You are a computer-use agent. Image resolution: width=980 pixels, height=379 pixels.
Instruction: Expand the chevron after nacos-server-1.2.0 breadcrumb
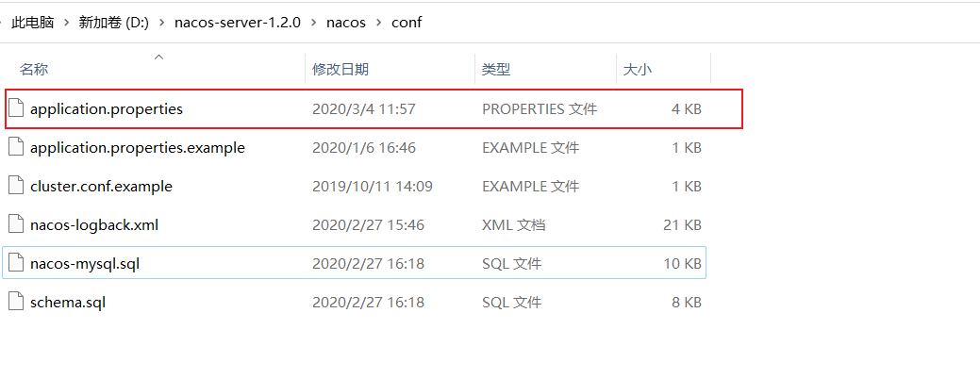[x=314, y=24]
